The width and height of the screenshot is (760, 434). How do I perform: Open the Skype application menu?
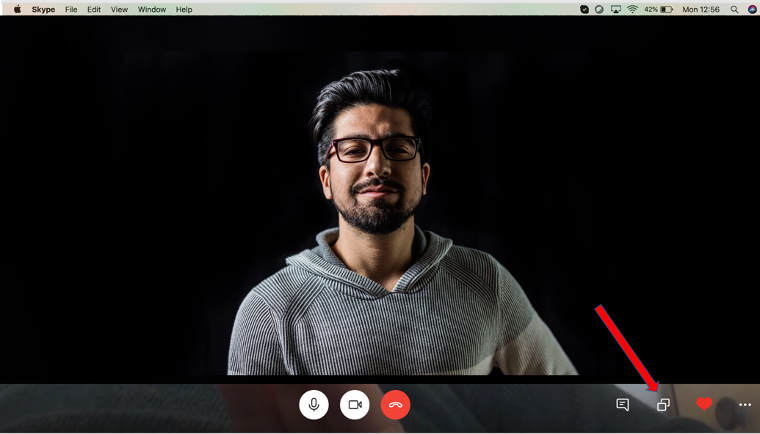coord(43,9)
